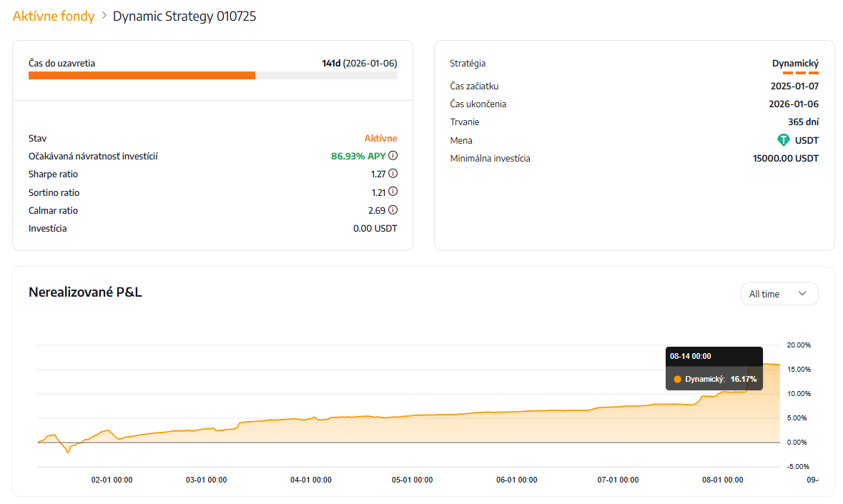Click the Sharpe ratio info icon
843x504 pixels.
coord(393,174)
